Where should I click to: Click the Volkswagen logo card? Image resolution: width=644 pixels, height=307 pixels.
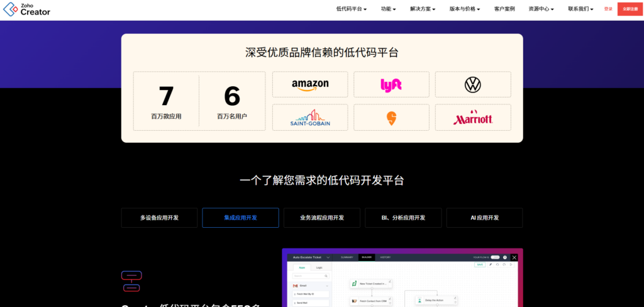[472, 84]
